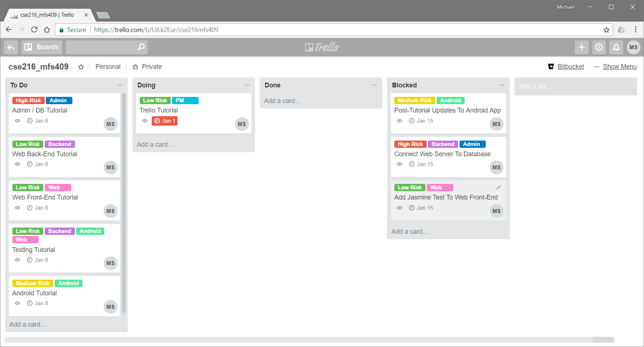Screen dimensions: 644x347
Task: Toggle watching on the Admin / DB Tutorial card
Action: [x=17, y=121]
